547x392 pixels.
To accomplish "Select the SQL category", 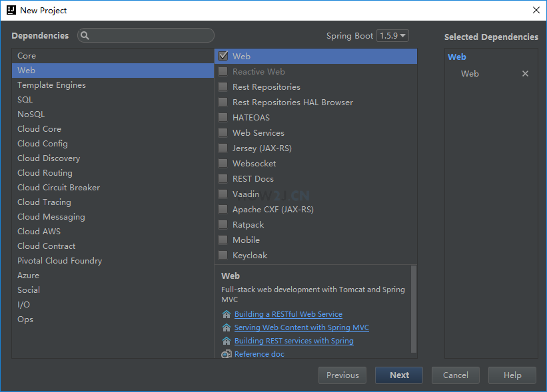I will 25,100.
